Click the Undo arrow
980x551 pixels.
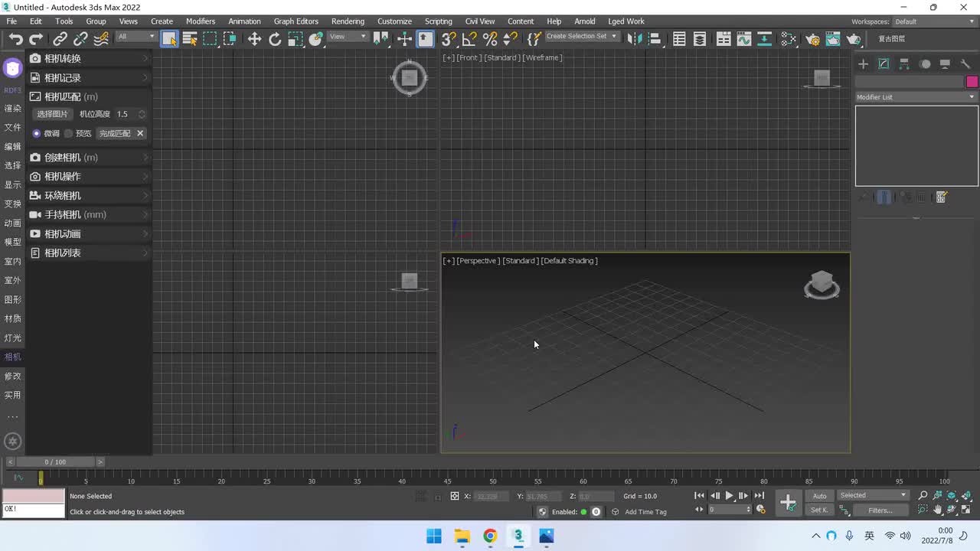[x=15, y=39]
